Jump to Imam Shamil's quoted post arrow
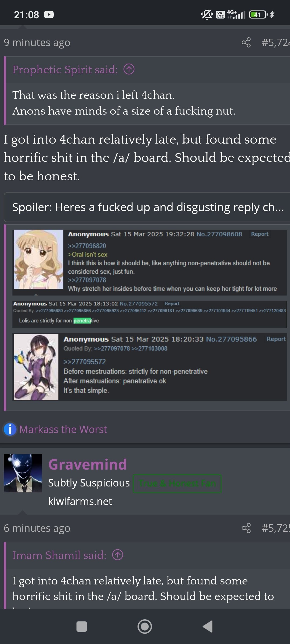The width and height of the screenshot is (290, 644). click(x=118, y=555)
